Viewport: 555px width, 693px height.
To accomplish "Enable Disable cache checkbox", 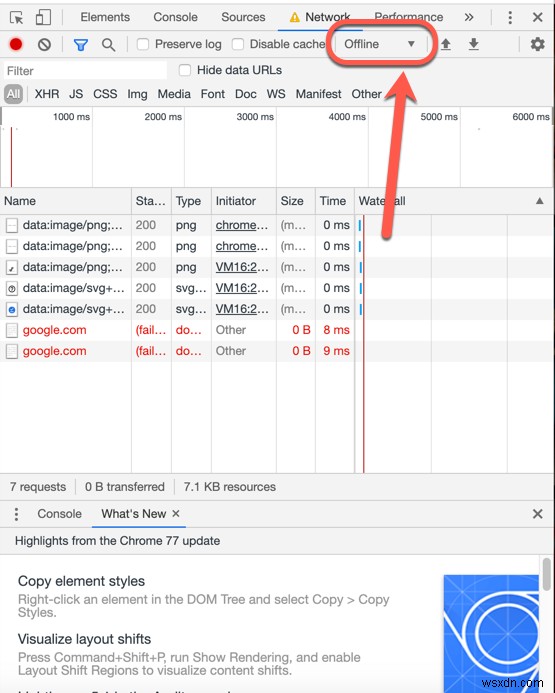I will click(x=238, y=44).
